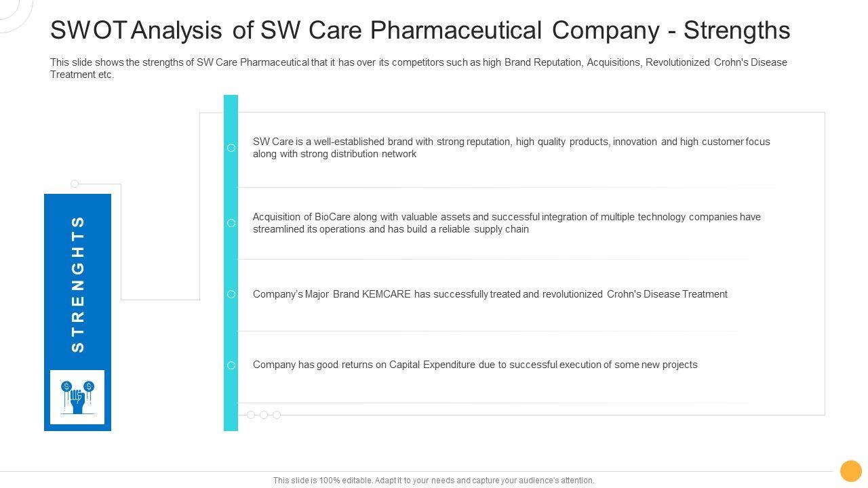Select the slide title 'SWOT Analysis of SW Care'
The width and height of the screenshot is (868, 488).
point(420,30)
